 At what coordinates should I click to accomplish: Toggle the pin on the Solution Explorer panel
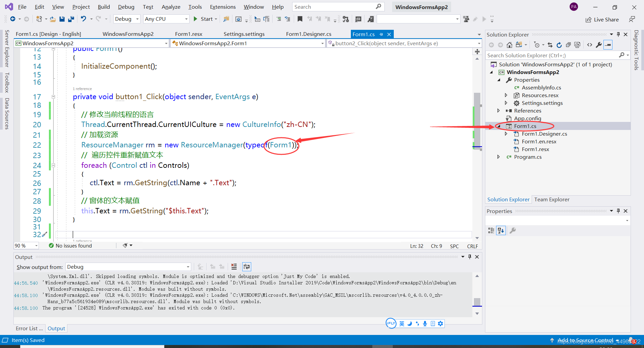pos(618,34)
